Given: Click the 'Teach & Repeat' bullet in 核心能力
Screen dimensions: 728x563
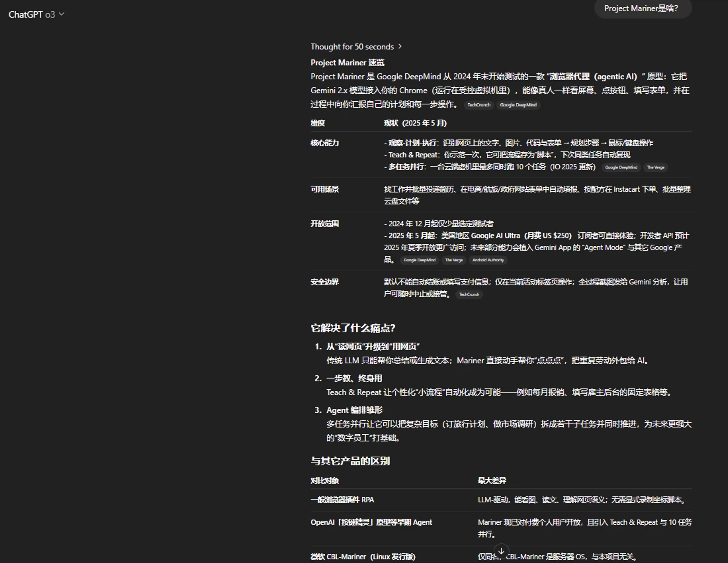Looking at the screenshot, I should point(507,155).
